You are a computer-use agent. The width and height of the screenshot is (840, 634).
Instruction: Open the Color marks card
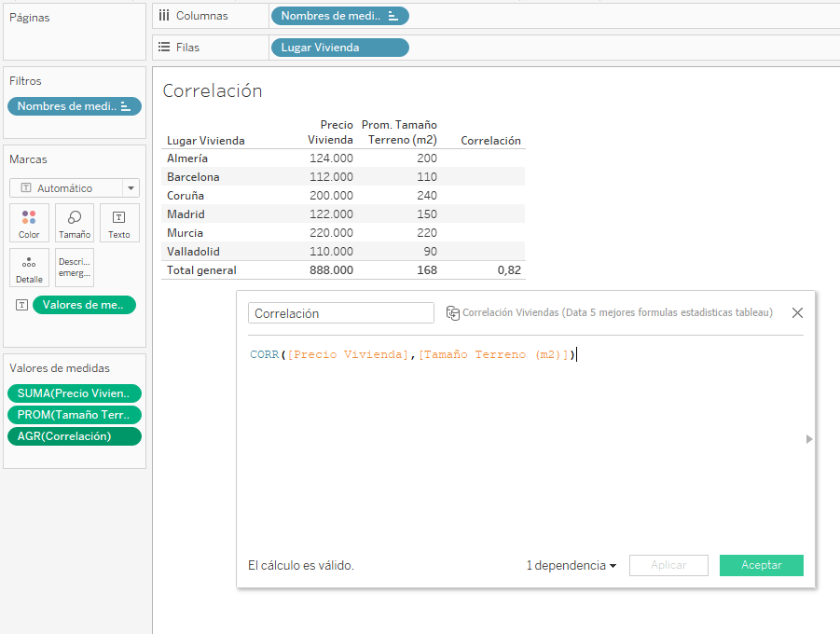[29, 223]
